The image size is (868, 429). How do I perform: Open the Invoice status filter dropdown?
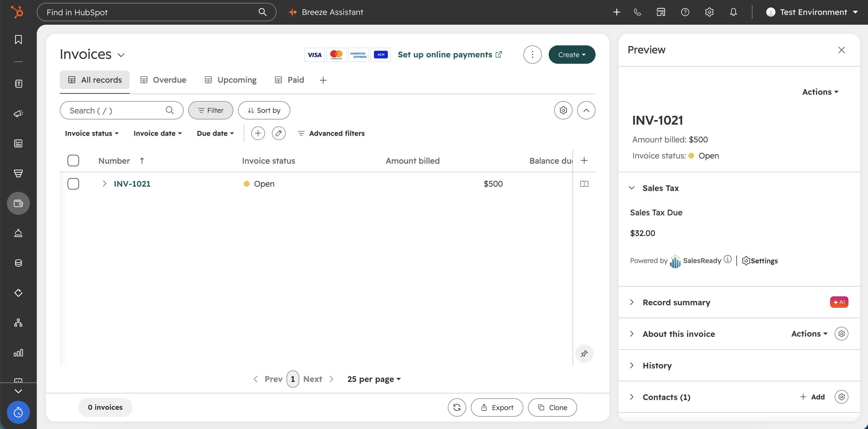point(92,133)
